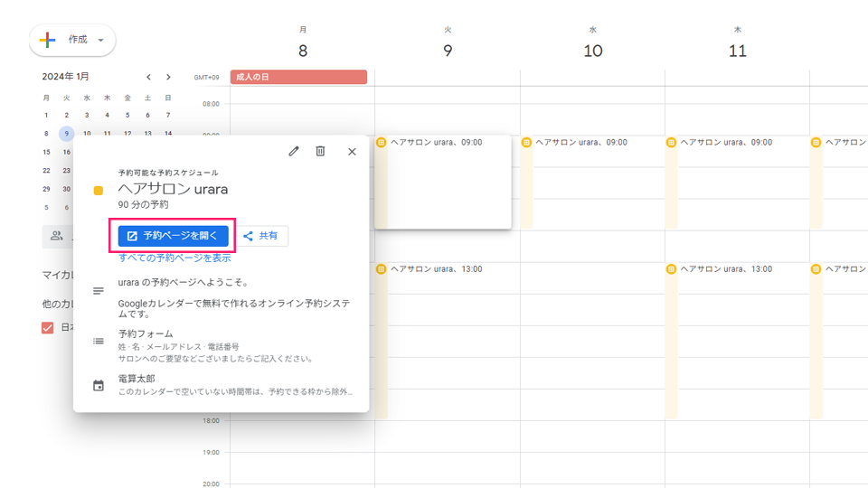Open Tuesday's ヘアサロン urara 09:00 slot

[443, 182]
